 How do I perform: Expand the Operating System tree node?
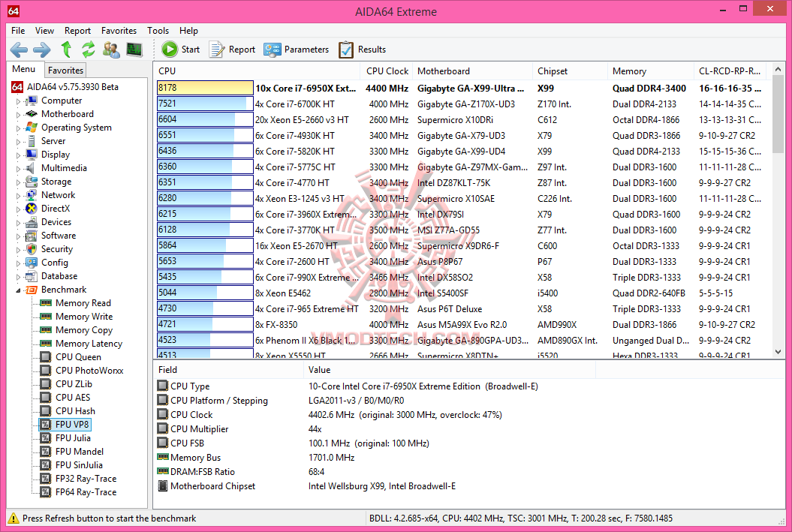(x=18, y=128)
